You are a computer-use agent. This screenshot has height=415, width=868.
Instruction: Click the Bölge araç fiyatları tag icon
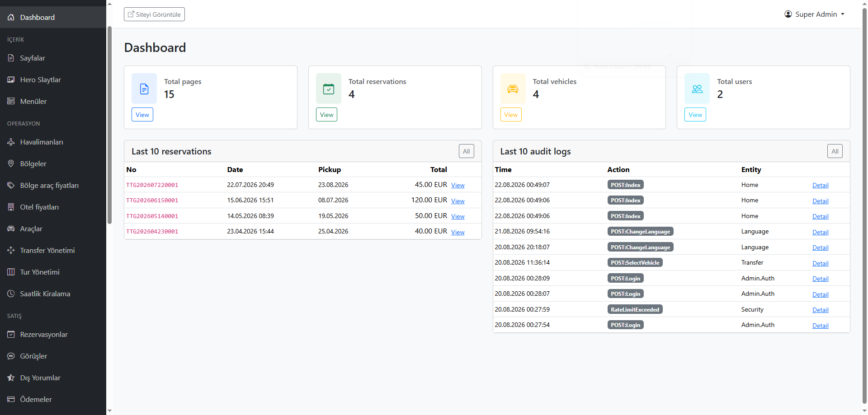pyautogui.click(x=11, y=185)
